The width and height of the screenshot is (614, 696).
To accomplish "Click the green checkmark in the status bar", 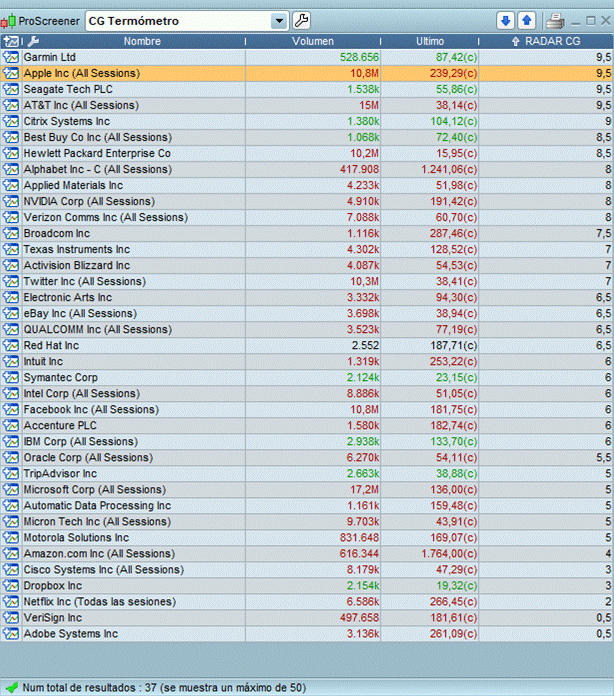I will tap(11, 687).
